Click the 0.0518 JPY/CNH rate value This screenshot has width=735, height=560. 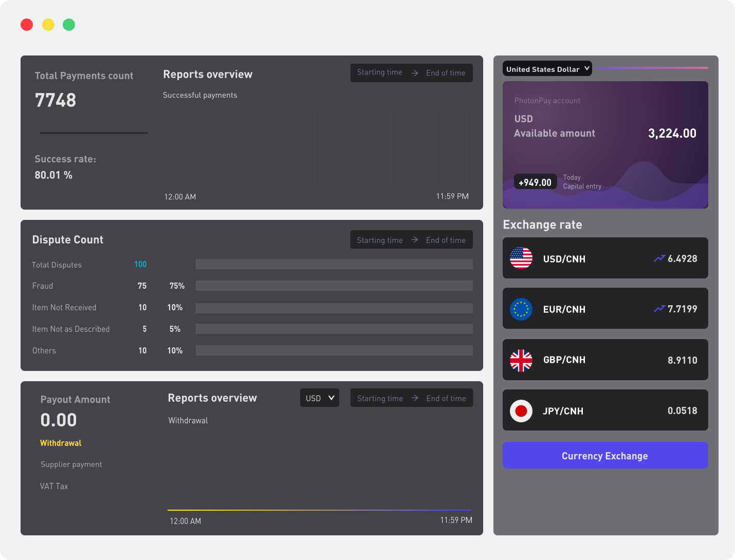point(683,410)
